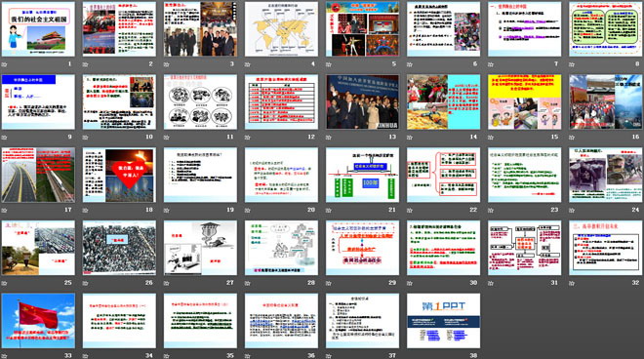Click the animation star icon below slide 19
Image resolution: width=644 pixels, height=359 pixels.
[x=166, y=211]
